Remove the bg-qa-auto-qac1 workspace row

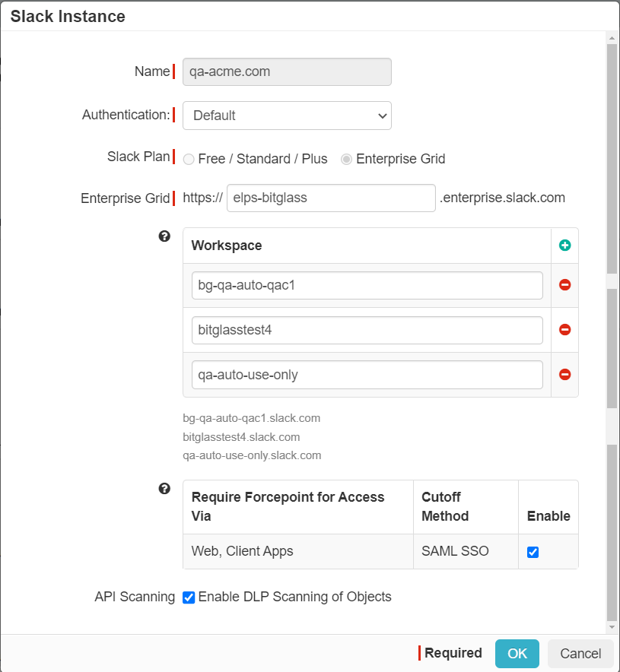564,285
